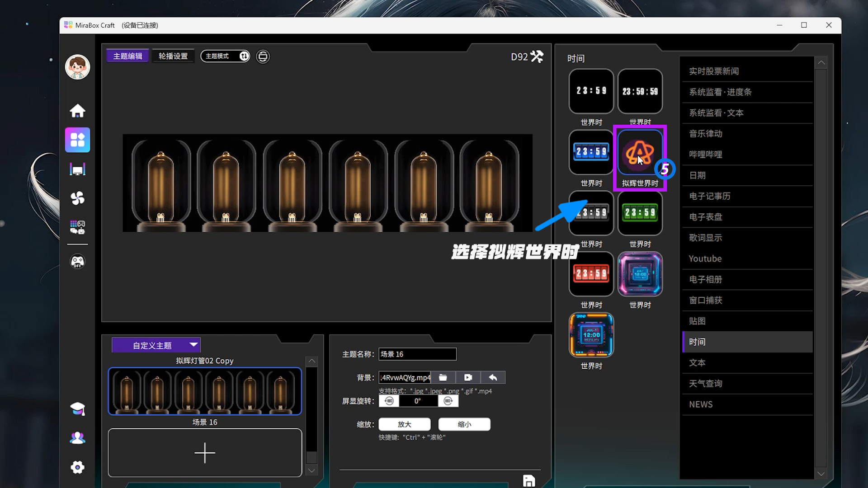This screenshot has width=868, height=488.
Task: Select the green 23:59 world clock widget
Action: (640, 213)
